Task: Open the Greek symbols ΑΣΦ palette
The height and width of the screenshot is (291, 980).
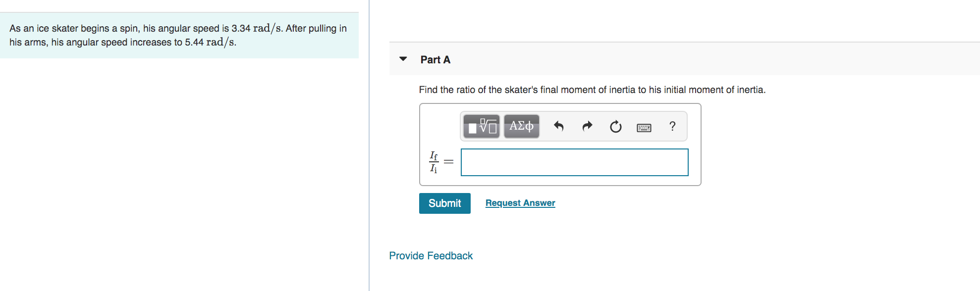Action: tap(522, 127)
